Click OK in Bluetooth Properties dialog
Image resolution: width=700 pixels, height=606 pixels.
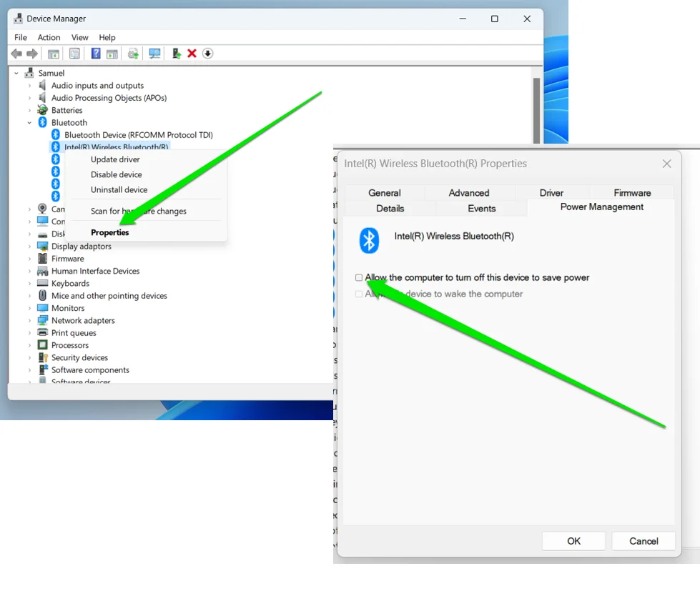(x=573, y=541)
